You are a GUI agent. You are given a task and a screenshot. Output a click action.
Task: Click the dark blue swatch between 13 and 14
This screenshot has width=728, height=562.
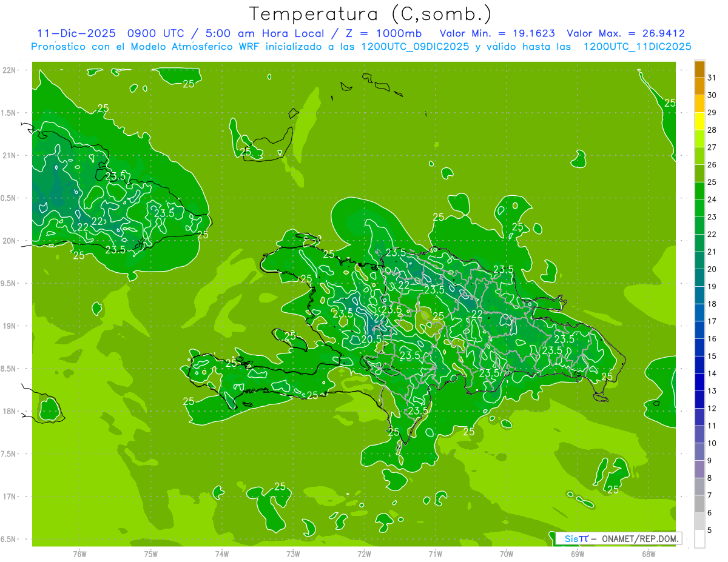(x=699, y=382)
